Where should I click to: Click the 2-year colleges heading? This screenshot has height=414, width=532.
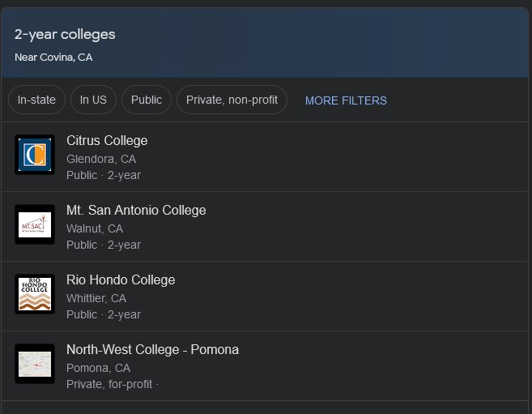(65, 35)
